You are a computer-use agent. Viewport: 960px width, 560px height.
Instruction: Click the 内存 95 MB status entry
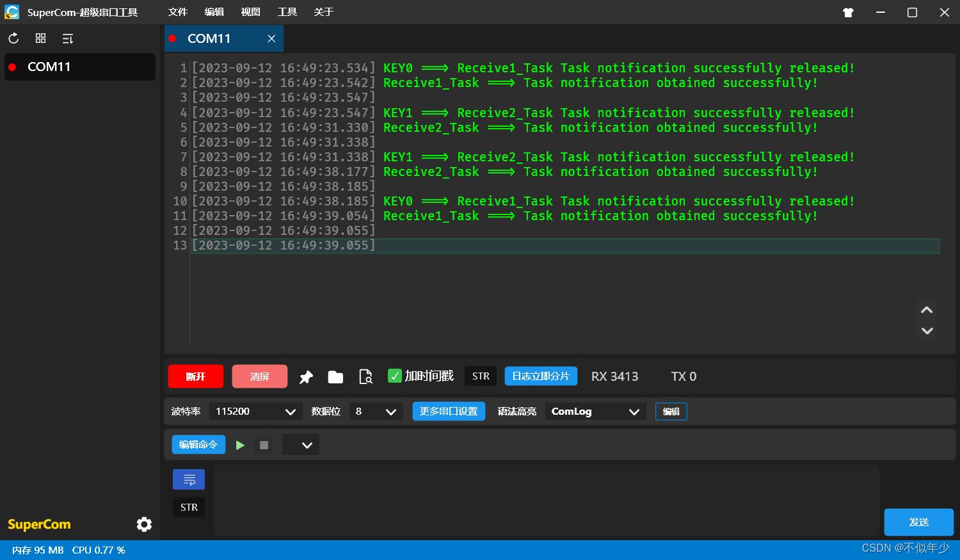point(38,550)
